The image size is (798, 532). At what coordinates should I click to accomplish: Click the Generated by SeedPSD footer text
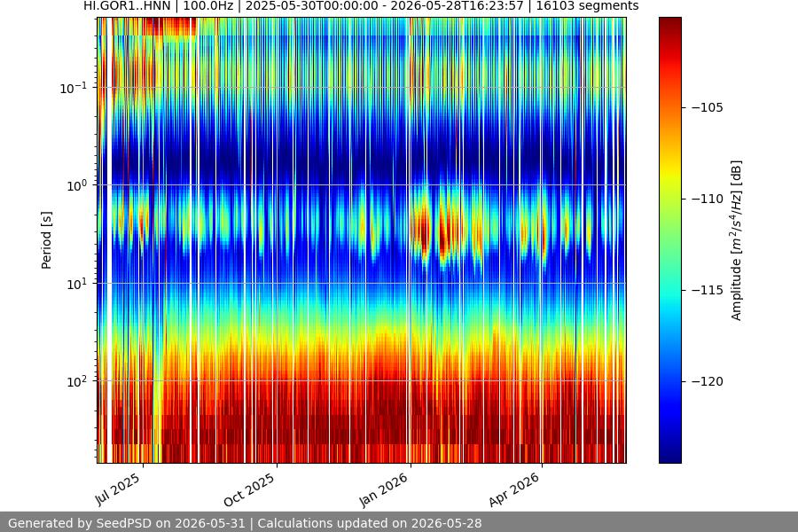245,523
